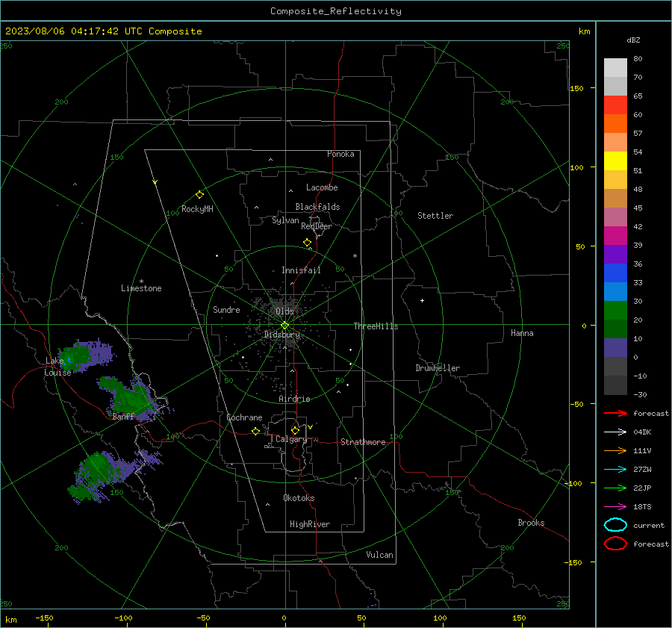Click the magenta 18TS arrow in legend
The height and width of the screenshot is (628, 672).
pos(615,507)
